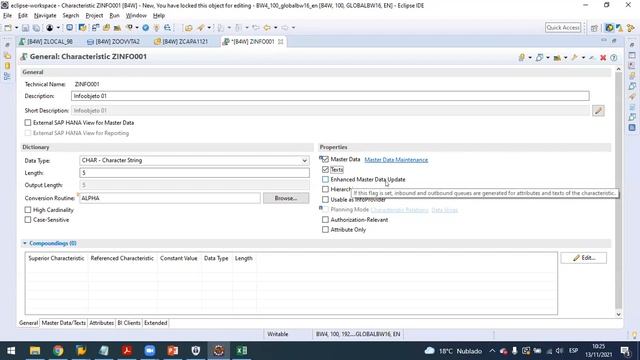Open Zoom from the taskbar
The height and width of the screenshot is (360, 640).
150,351
